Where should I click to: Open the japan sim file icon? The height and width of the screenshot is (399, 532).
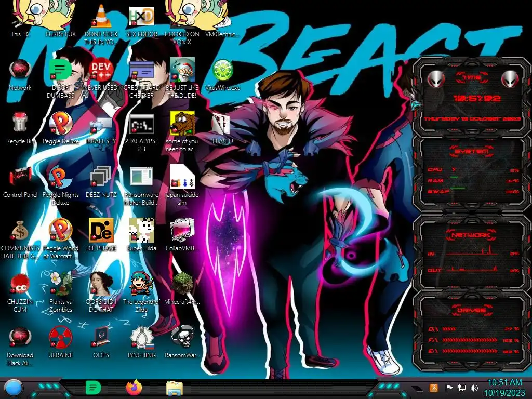click(182, 177)
